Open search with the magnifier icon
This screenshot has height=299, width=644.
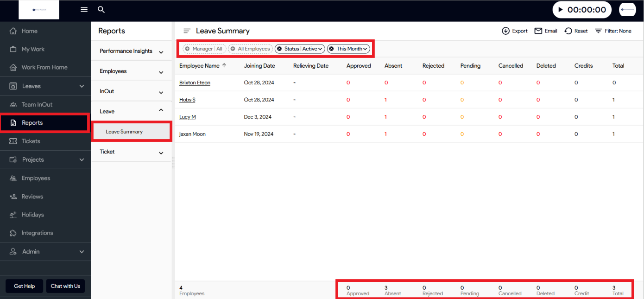pos(101,10)
